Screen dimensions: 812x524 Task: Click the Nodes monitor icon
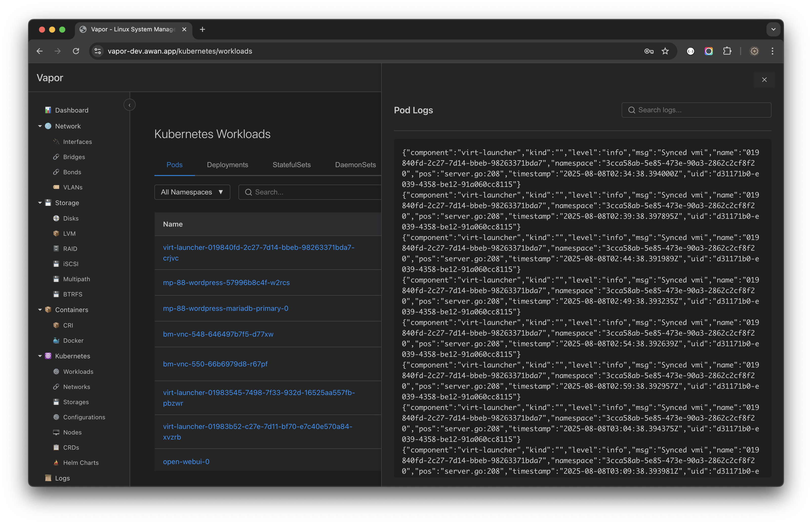point(56,432)
